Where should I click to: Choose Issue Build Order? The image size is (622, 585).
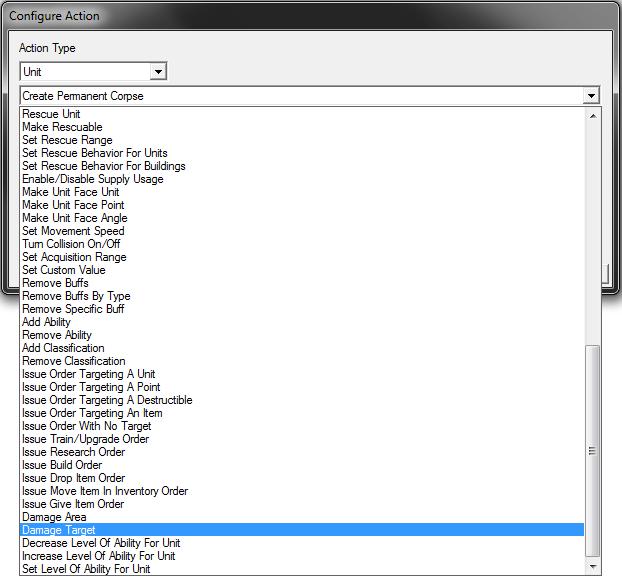302,465
